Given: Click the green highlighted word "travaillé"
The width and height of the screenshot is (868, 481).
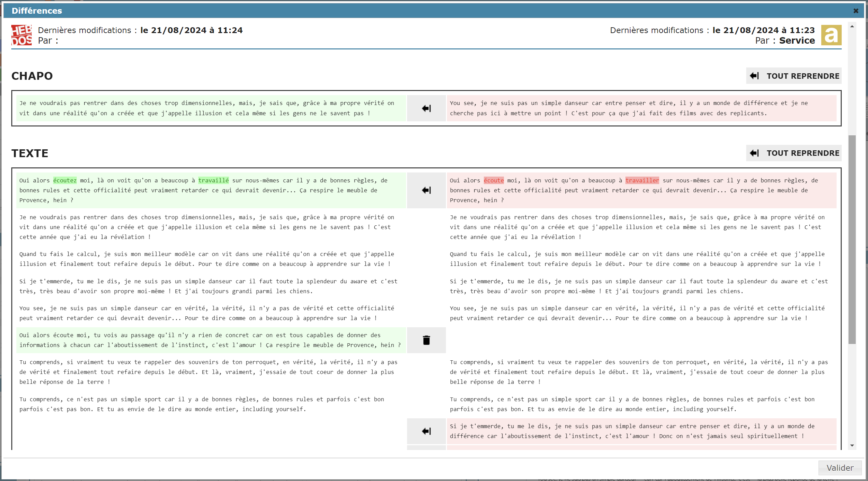Looking at the screenshot, I should click(x=214, y=180).
